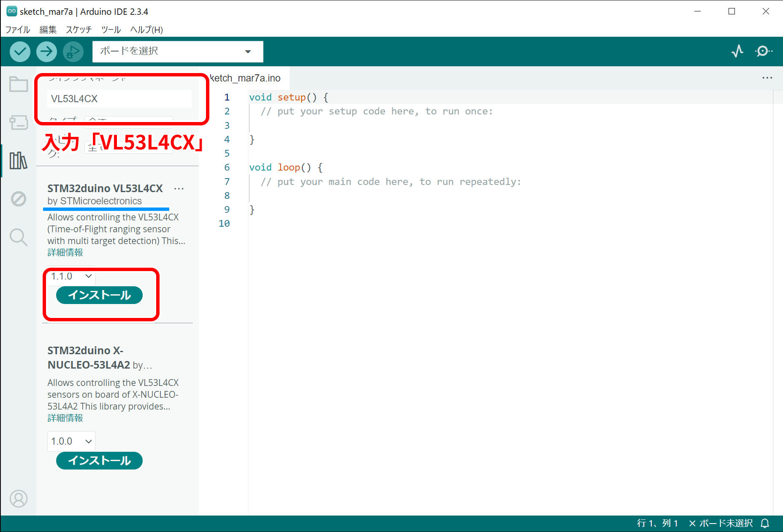
Task: Start the Debug play-bug button
Action: 73,52
